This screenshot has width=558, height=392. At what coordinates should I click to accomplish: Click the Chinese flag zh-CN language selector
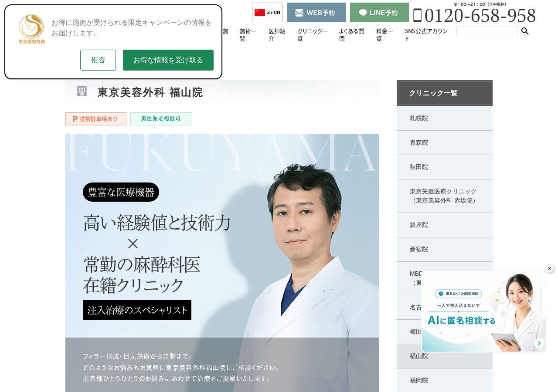267,12
